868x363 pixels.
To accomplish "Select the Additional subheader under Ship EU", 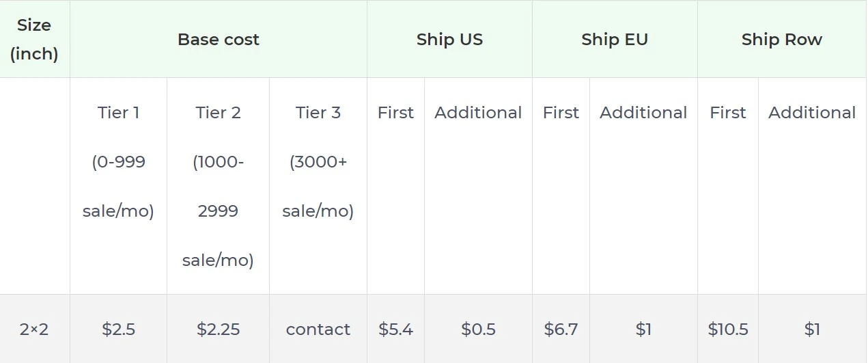I will click(x=643, y=113).
